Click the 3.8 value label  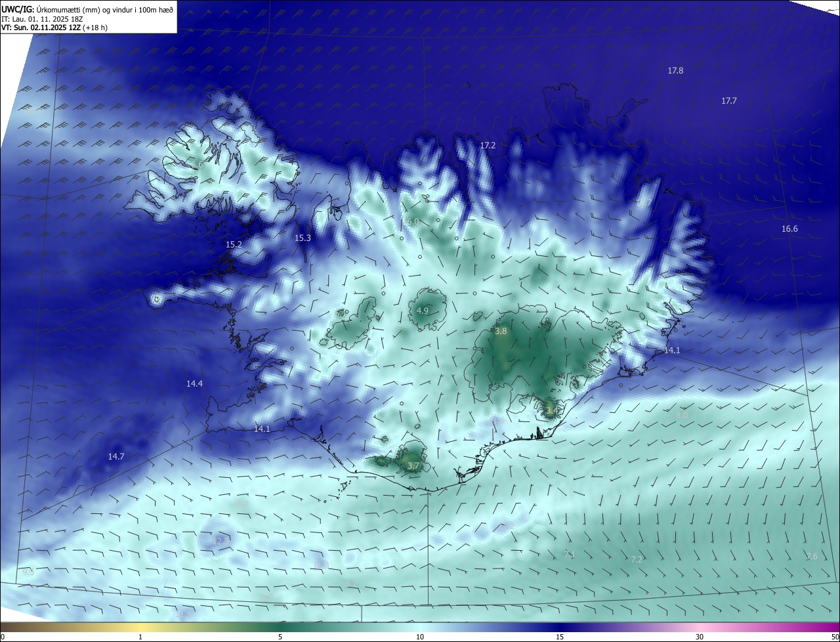(501, 332)
